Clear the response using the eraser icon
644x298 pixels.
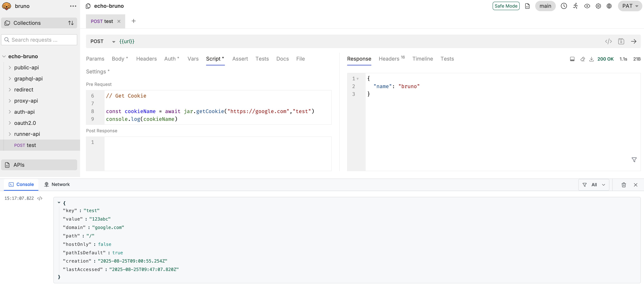(x=583, y=59)
